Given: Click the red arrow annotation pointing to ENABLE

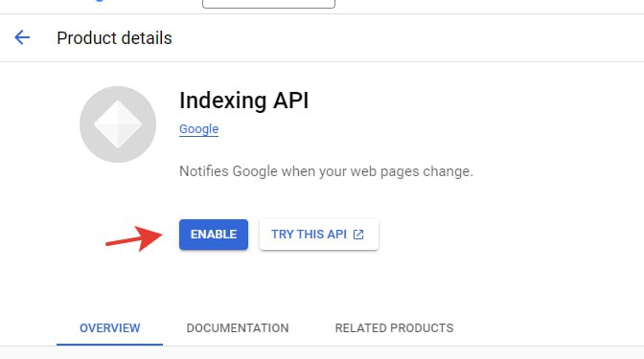Looking at the screenshot, I should [x=134, y=238].
